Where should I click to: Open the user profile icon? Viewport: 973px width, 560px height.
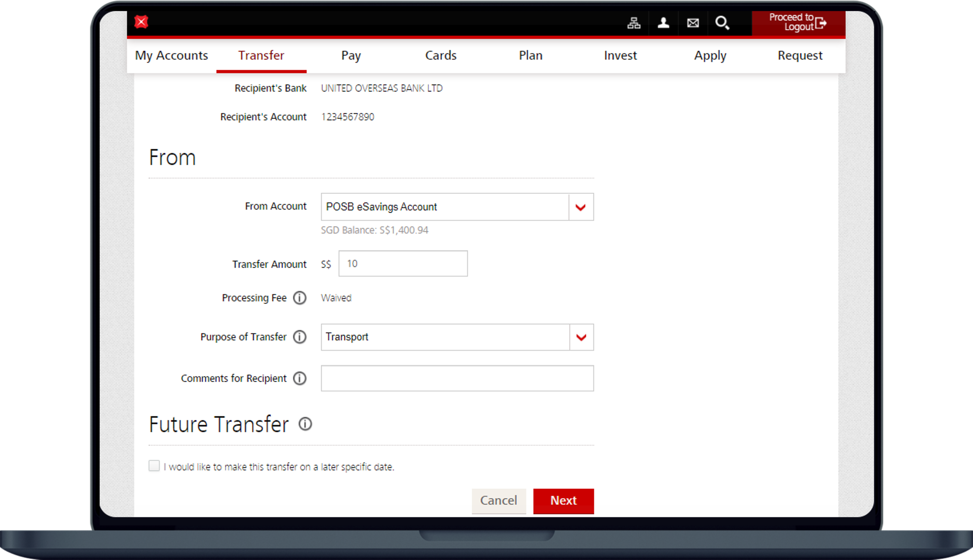pos(663,23)
